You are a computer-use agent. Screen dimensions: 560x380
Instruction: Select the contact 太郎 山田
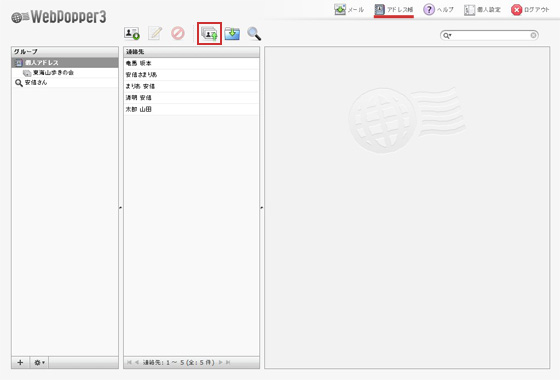(x=191, y=109)
